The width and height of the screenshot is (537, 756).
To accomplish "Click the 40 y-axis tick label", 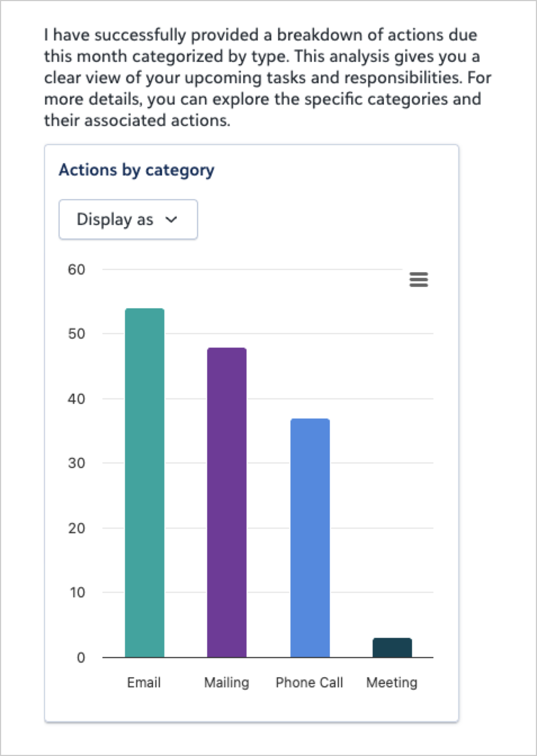I will click(77, 399).
